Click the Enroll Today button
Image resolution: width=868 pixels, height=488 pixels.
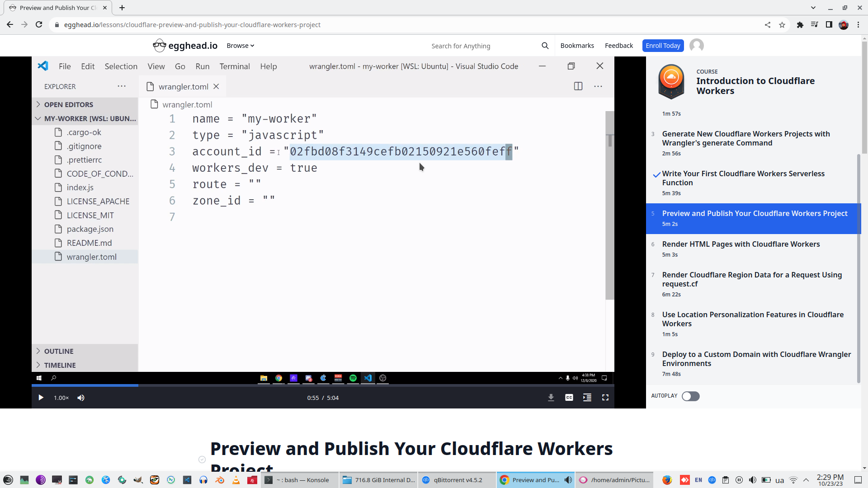pos(663,45)
